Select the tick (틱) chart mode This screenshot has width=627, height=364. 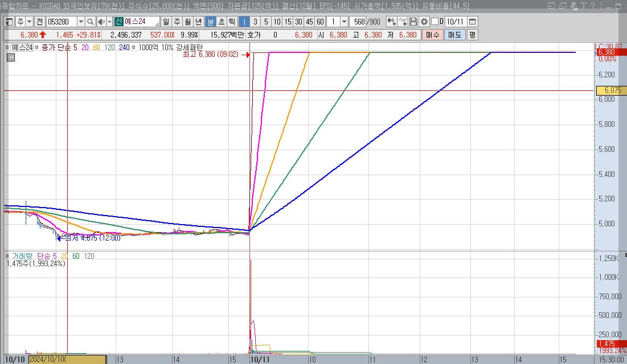tap(232, 22)
